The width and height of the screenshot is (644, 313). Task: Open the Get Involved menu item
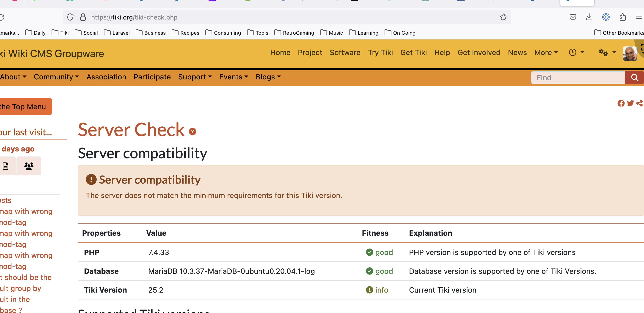coord(479,53)
